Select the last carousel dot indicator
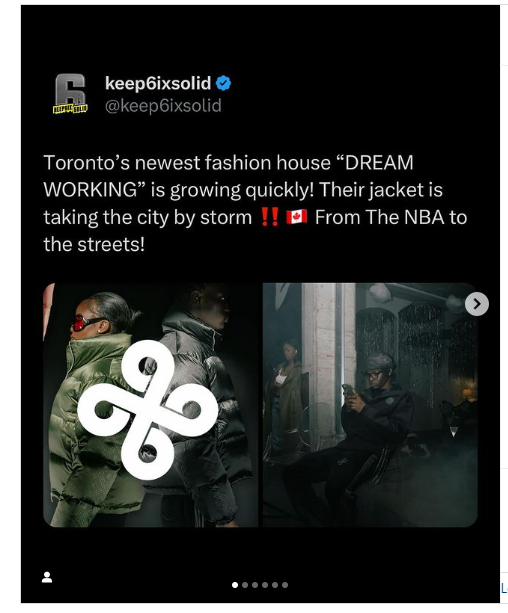Screen dimensions: 508x613 tap(285, 585)
